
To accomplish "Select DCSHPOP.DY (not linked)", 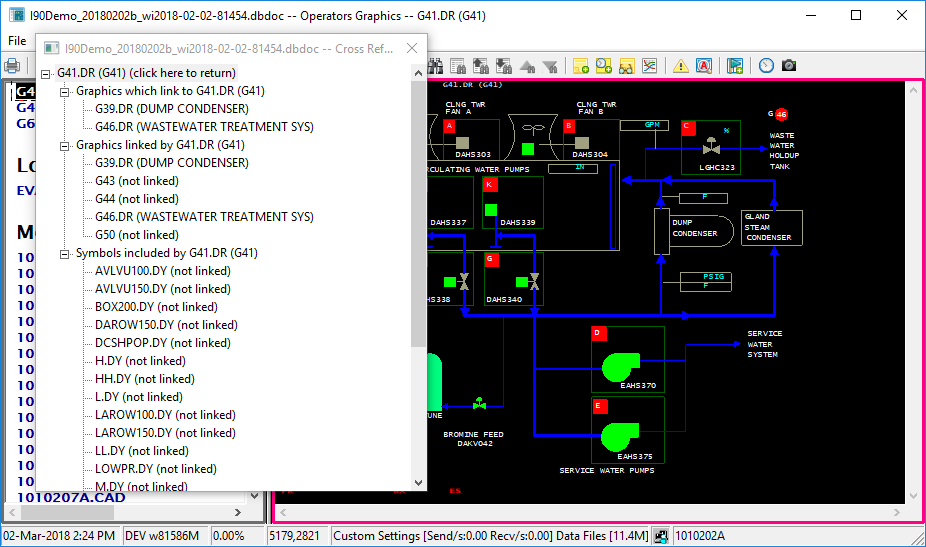I will (x=163, y=343).
